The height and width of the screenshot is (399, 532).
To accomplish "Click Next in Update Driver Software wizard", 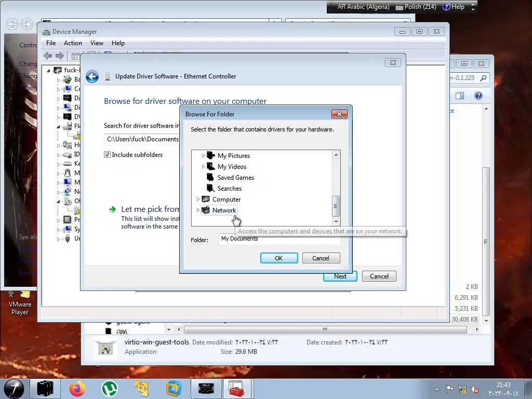I will tap(340, 276).
